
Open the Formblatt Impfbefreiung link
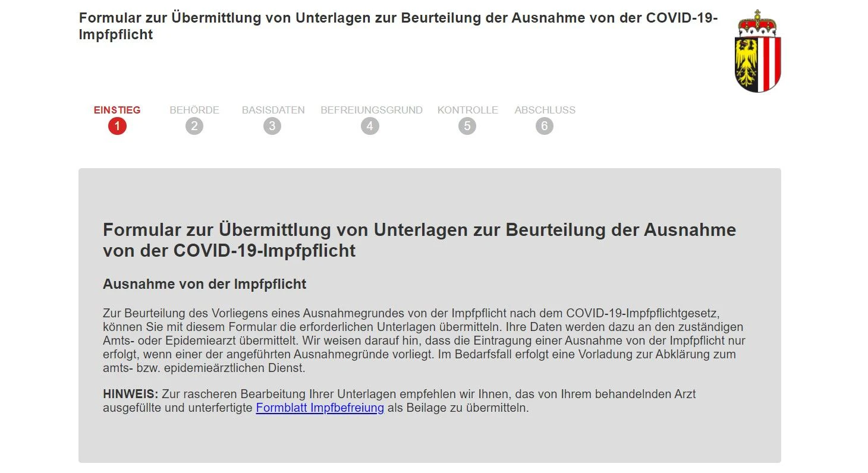(320, 408)
